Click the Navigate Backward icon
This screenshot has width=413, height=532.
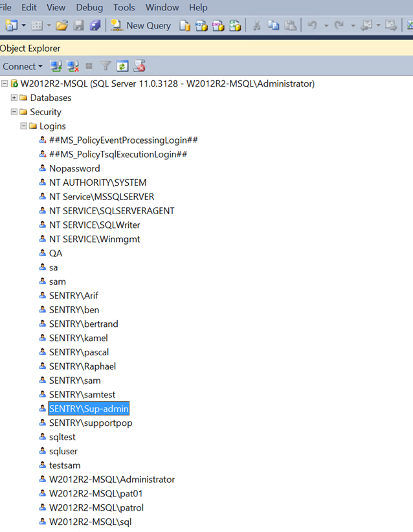(366, 25)
